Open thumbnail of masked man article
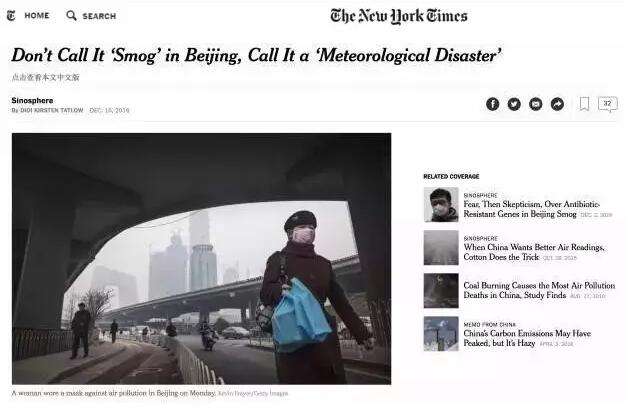 tap(441, 205)
